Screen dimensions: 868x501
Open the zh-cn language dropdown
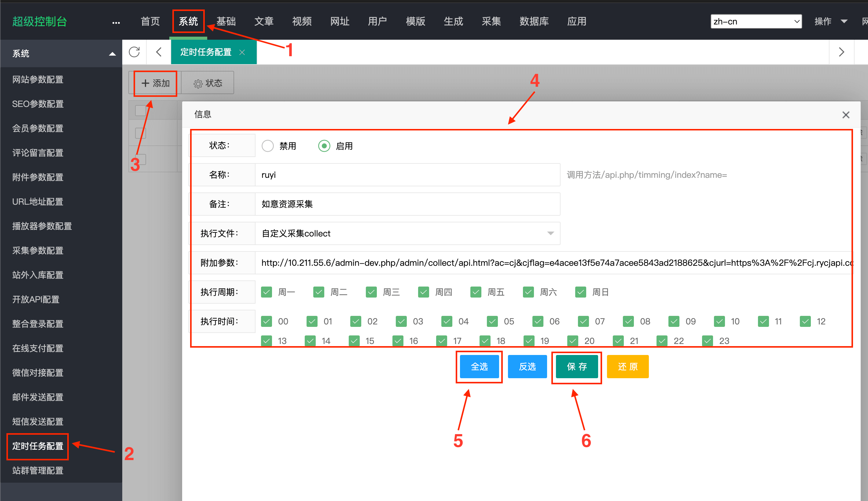pyautogui.click(x=756, y=21)
